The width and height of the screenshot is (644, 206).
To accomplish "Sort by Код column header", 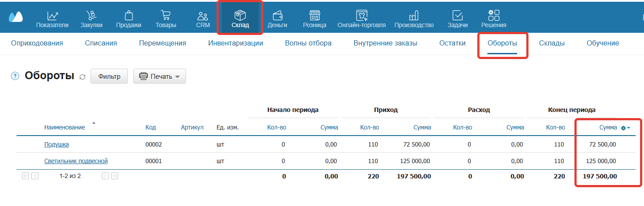I will coord(150,127).
